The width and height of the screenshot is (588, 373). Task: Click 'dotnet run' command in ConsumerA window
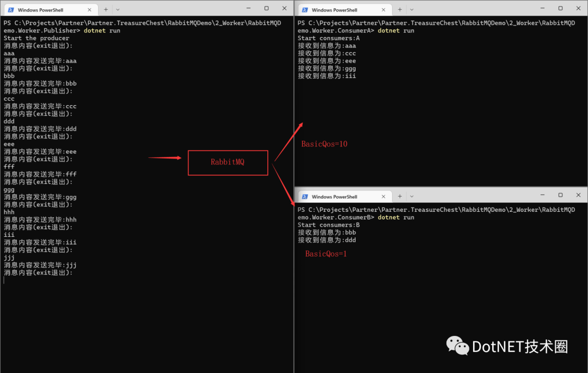[396, 30]
